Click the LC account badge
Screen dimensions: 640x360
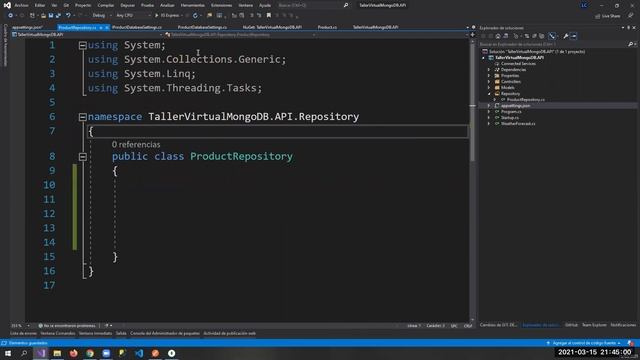584,5
